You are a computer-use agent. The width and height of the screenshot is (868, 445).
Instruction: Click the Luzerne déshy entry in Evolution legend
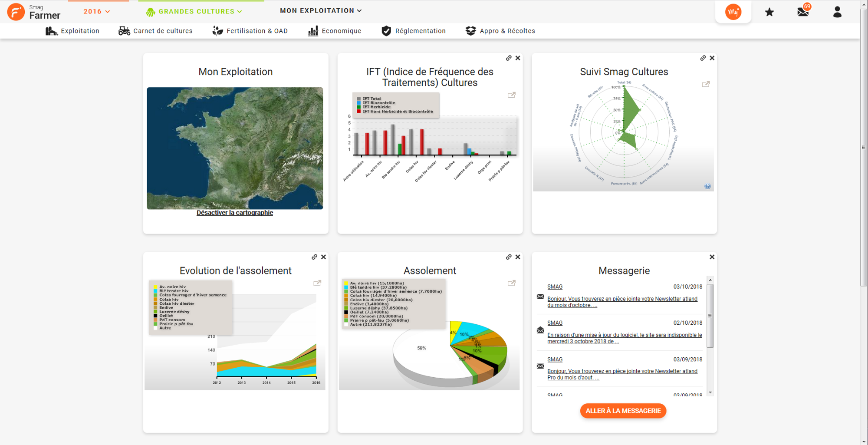171,312
